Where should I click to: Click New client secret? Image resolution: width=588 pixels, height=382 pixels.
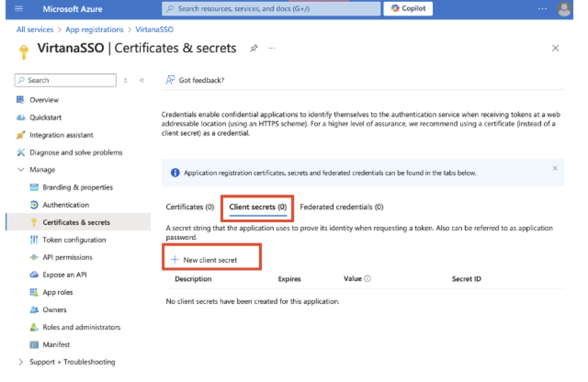tap(204, 260)
